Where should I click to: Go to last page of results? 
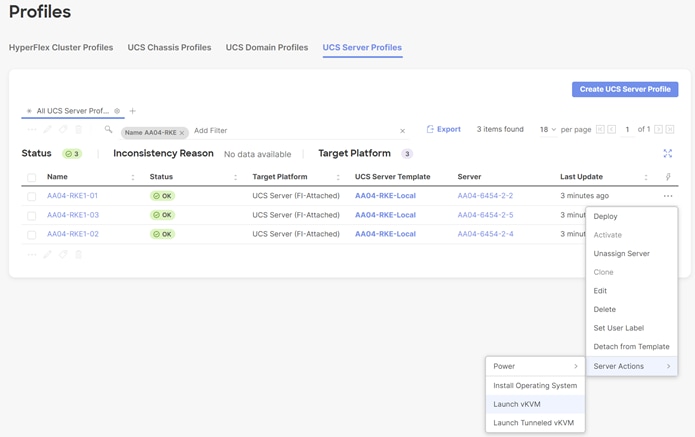(x=670, y=129)
